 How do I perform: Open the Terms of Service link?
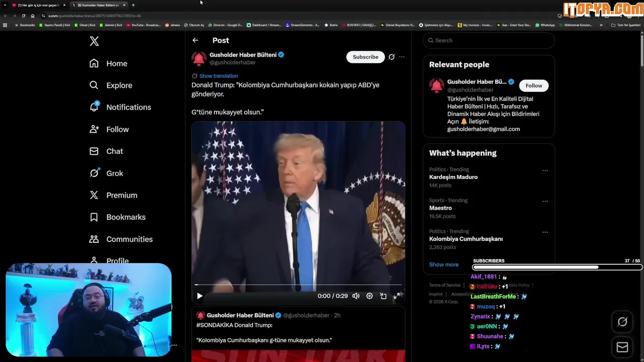coord(445,285)
